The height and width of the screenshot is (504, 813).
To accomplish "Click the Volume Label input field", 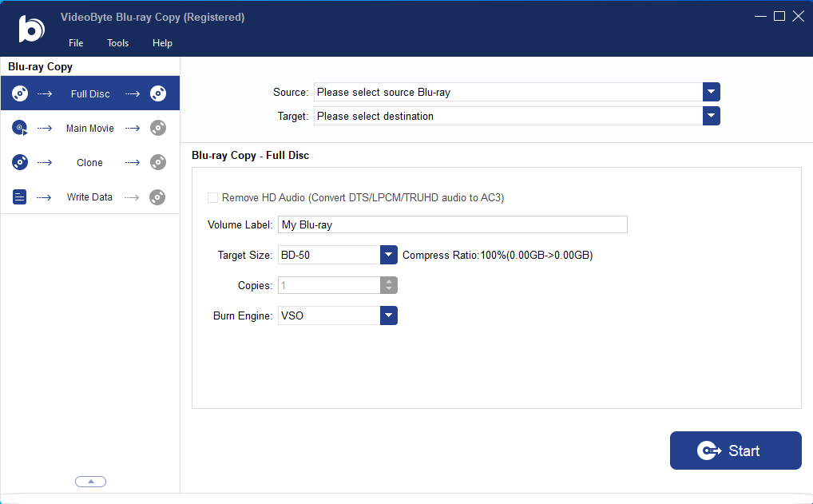I will click(453, 224).
